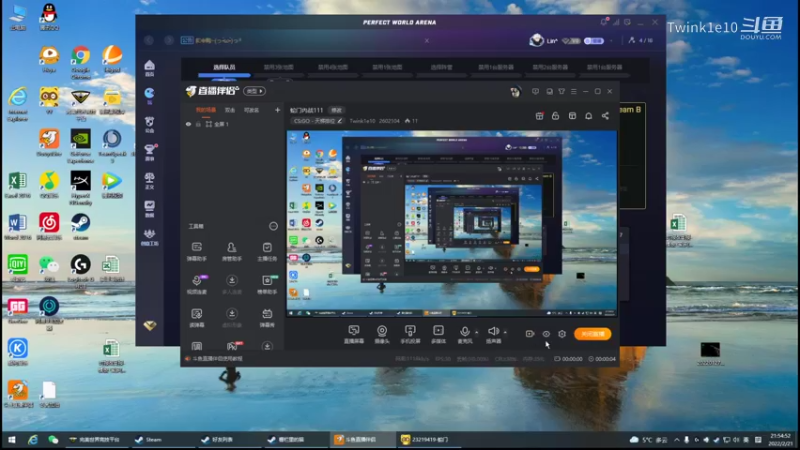
Task: Open the second tab in the Arena tab strip
Action: point(279,67)
